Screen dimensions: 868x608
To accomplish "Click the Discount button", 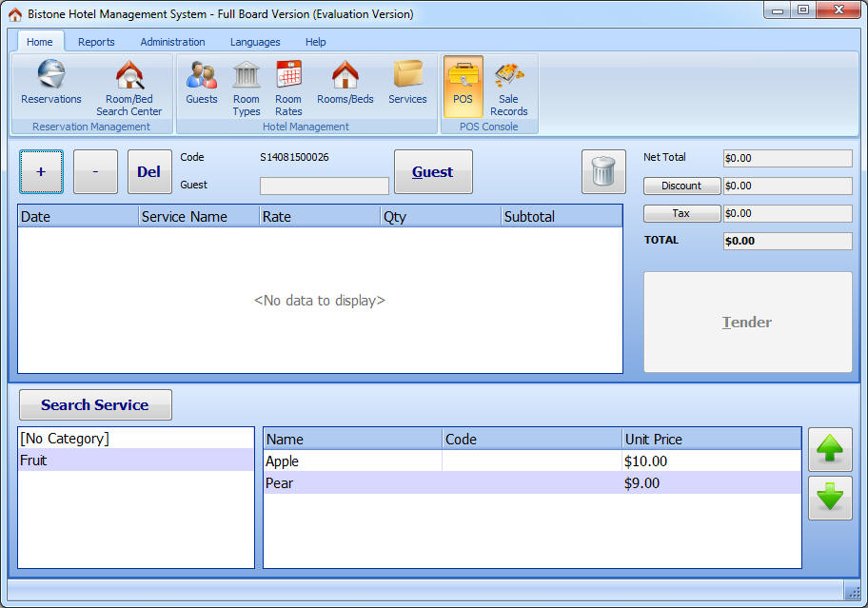I will 681,186.
